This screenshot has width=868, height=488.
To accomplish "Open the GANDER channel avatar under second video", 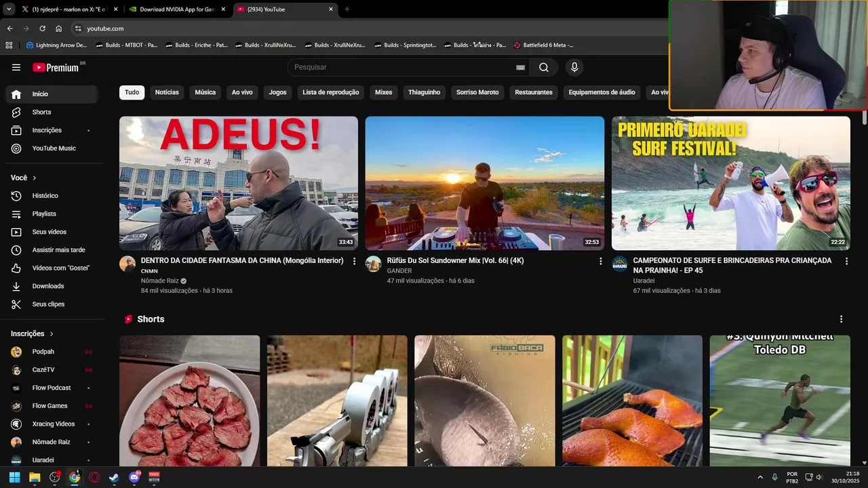I will pyautogui.click(x=373, y=264).
